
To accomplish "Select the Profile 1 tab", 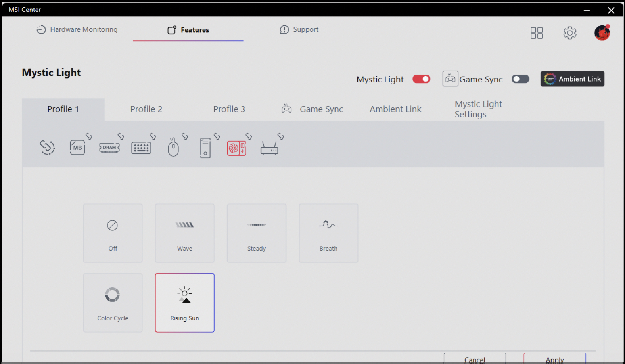I will 63,109.
